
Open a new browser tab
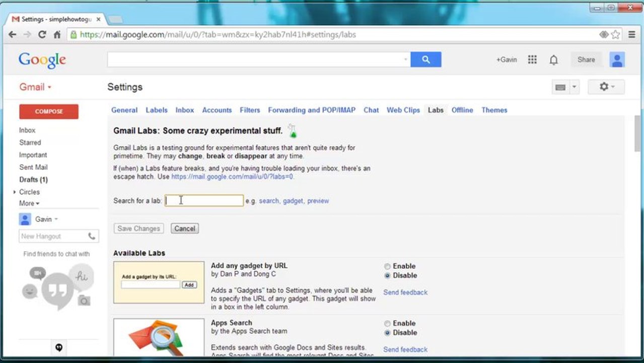(x=115, y=19)
